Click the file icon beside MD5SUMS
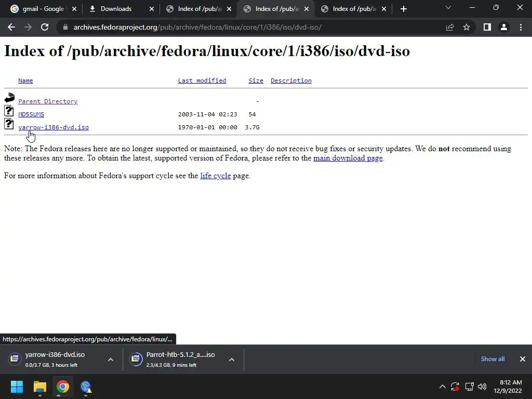The height and width of the screenshot is (399, 532). pyautogui.click(x=9, y=111)
